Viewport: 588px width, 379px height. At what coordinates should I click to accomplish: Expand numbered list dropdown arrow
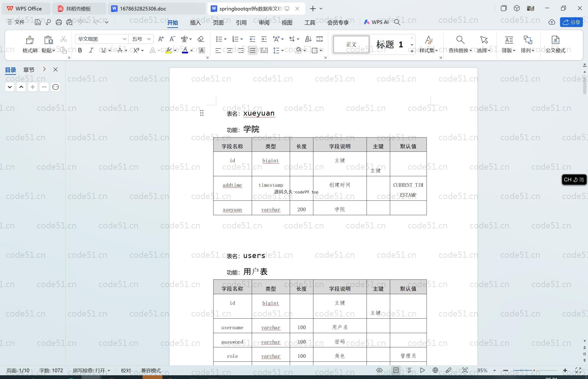pyautogui.click(x=242, y=39)
